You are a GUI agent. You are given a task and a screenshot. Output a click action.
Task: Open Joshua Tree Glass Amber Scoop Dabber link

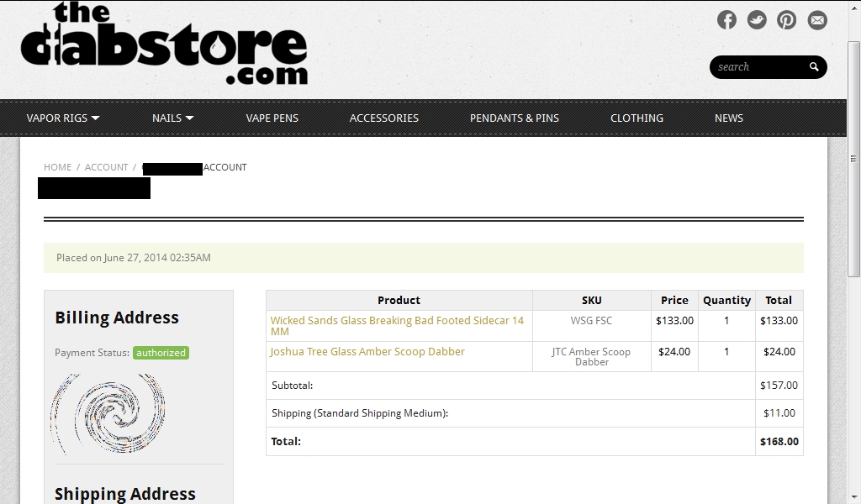(367, 351)
